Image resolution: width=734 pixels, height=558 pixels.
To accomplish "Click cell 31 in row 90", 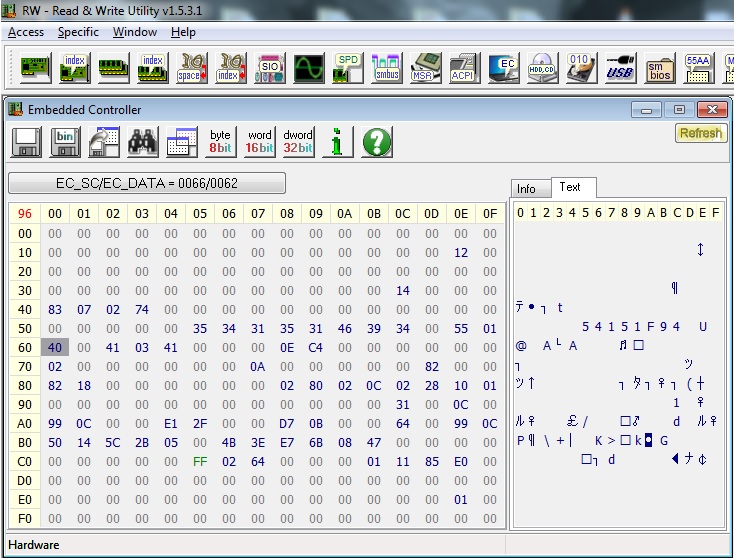I will tap(403, 404).
